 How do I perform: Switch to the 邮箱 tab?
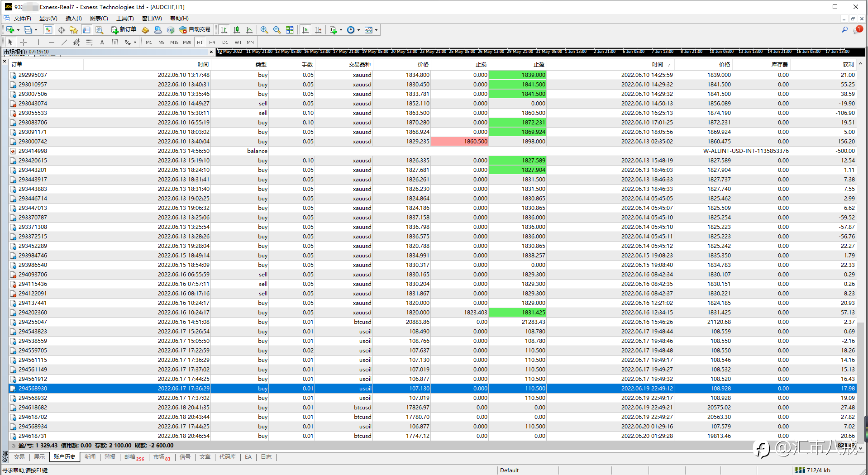(x=134, y=457)
